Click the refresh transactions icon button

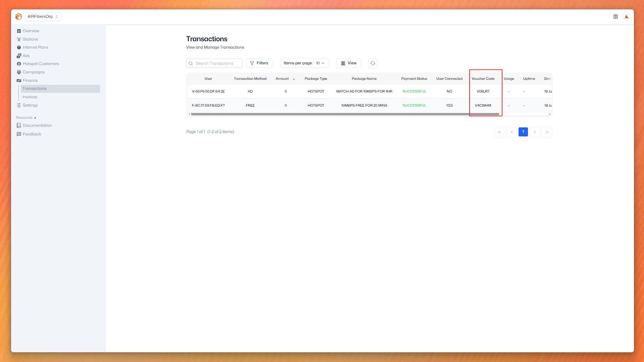click(373, 63)
